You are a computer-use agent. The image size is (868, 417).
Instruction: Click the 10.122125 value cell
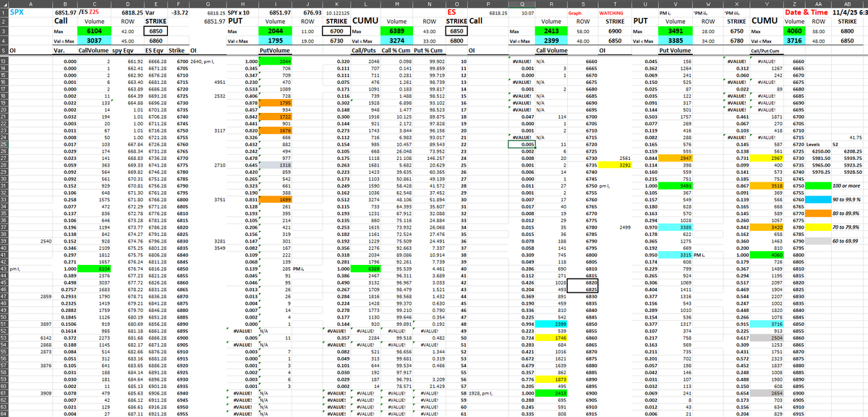pos(337,12)
